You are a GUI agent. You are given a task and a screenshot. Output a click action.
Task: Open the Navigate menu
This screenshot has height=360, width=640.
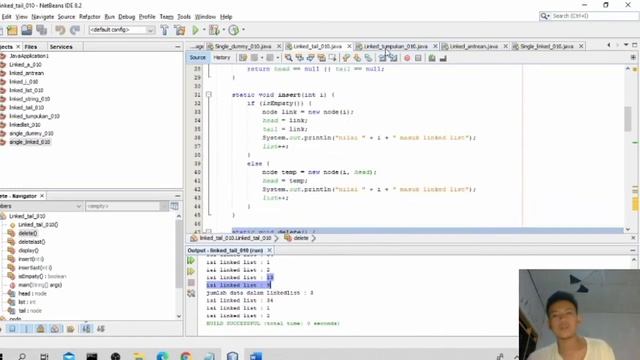[x=42, y=17]
